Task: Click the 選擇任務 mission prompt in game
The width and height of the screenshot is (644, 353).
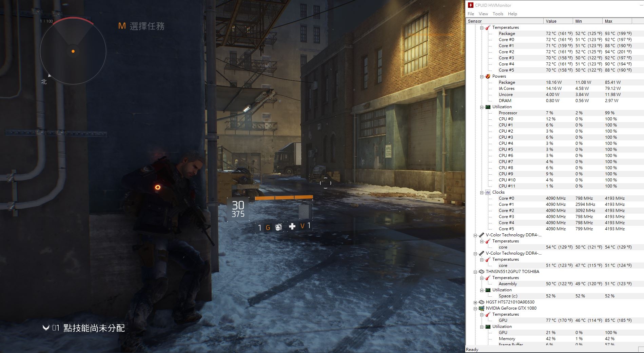Action: [141, 26]
